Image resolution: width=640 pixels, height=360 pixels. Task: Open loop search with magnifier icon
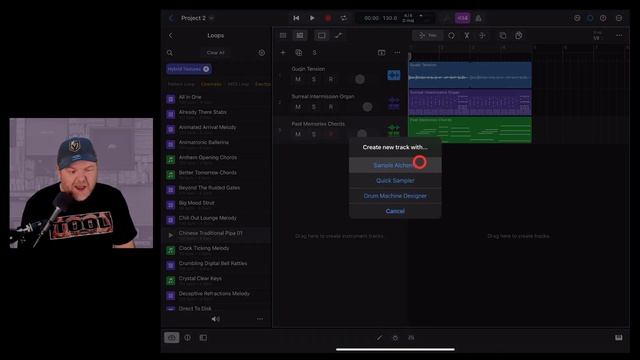[x=170, y=53]
